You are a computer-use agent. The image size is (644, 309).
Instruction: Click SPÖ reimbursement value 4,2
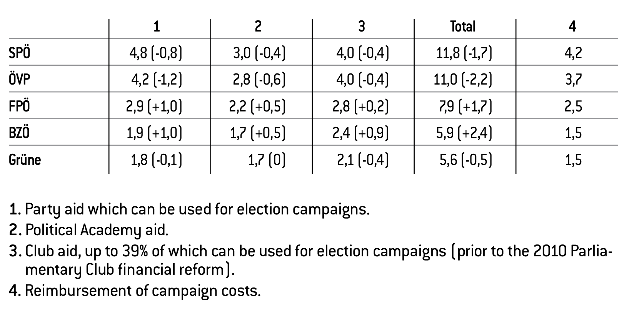tap(573, 53)
